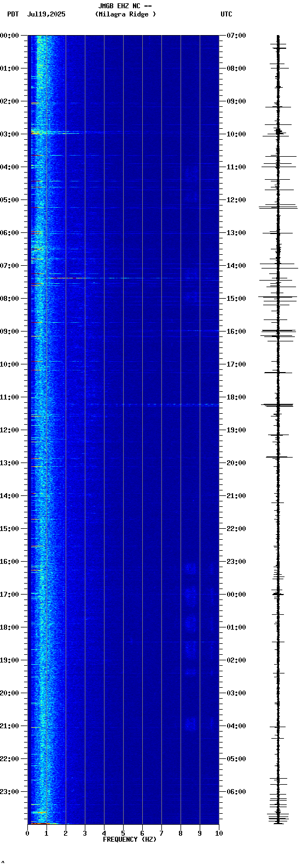This screenshot has height=868, width=302.
Task: Click the 13:00 UTC time label
Action: point(236,233)
